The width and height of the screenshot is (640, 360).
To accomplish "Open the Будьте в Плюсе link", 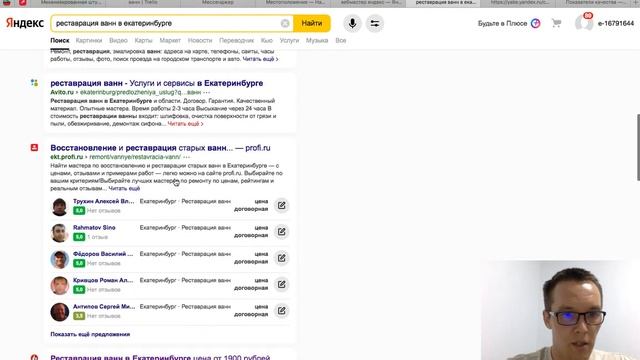I will click(x=502, y=24).
